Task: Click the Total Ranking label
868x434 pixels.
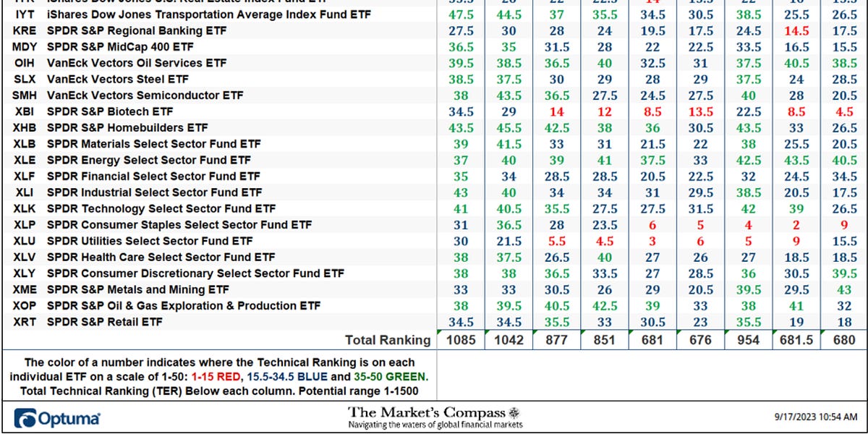Action: point(388,340)
